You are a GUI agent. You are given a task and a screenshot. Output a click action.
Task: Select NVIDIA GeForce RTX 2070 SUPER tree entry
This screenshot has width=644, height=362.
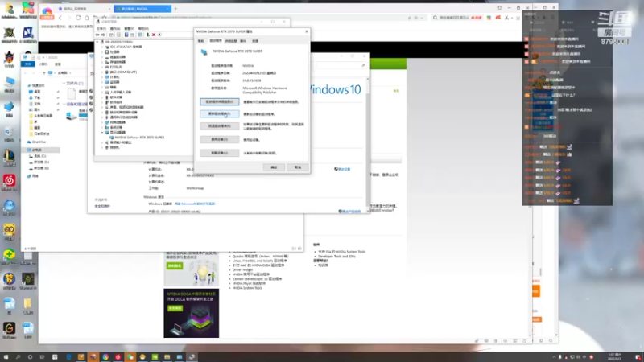tap(137, 138)
